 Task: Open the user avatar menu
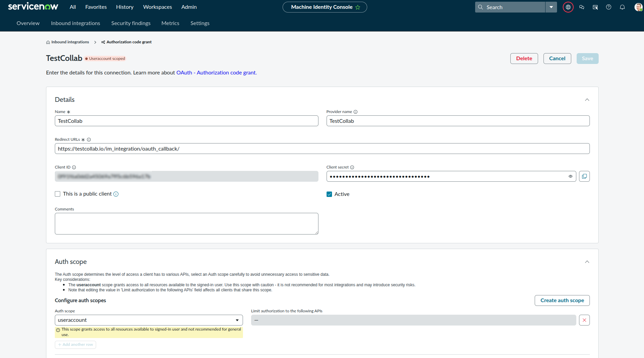(x=638, y=7)
